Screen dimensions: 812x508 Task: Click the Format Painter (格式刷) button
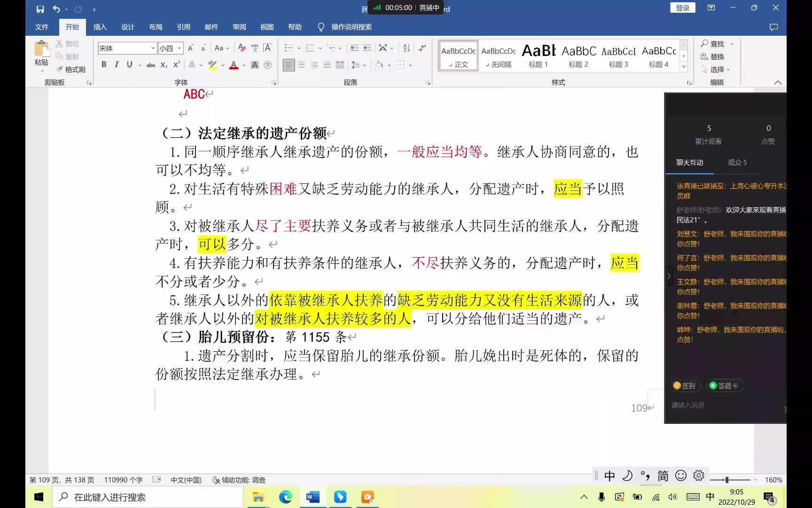[70, 69]
